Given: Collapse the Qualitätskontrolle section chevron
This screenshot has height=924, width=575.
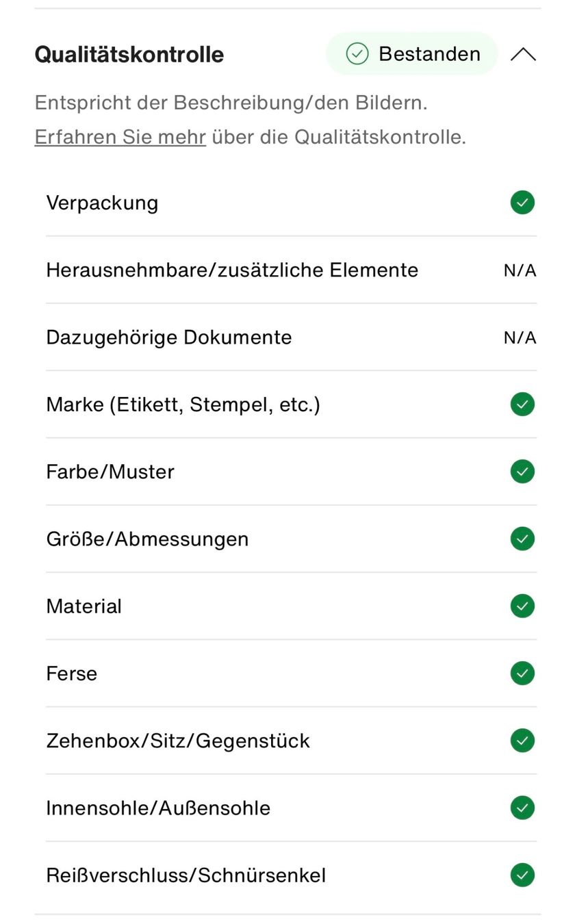Looking at the screenshot, I should pyautogui.click(x=523, y=54).
